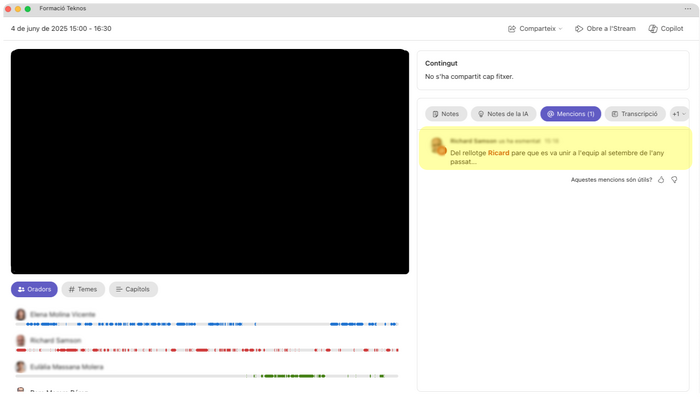Switch to the Capítols tab
Image resolution: width=700 pixels, height=403 pixels.
[x=133, y=289]
